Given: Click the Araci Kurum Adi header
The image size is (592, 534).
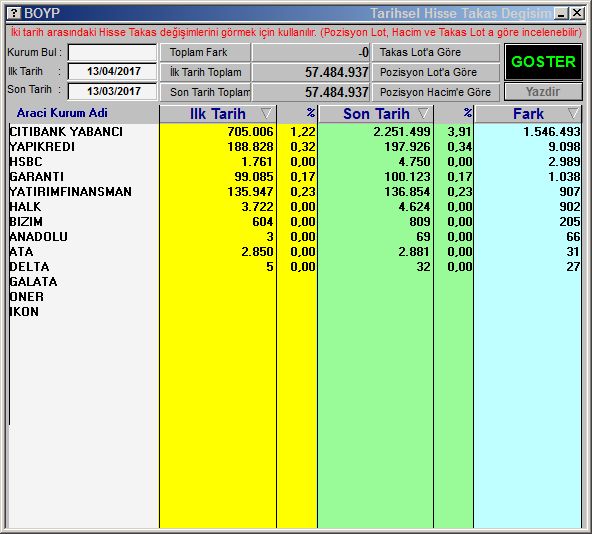Looking at the screenshot, I should [x=62, y=113].
